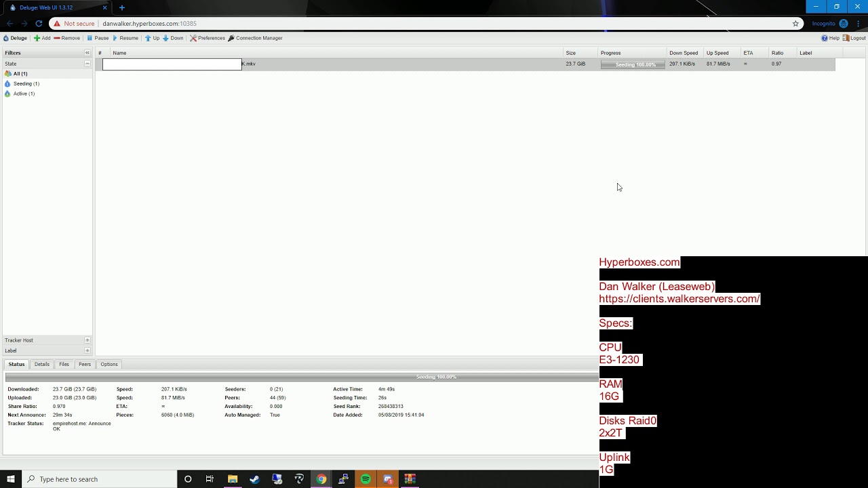Close the Deluge WebUI browser tab
Viewport: 868px width, 488px height.
(104, 7)
